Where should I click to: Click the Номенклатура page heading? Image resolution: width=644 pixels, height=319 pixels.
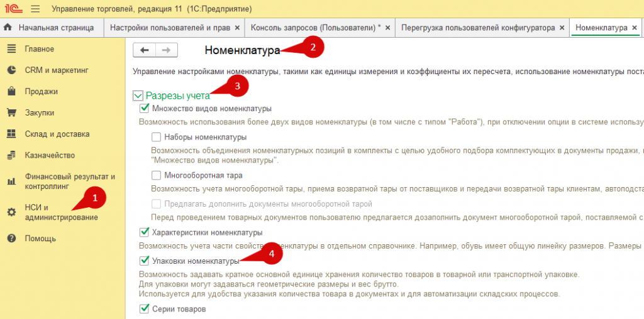coord(242,50)
